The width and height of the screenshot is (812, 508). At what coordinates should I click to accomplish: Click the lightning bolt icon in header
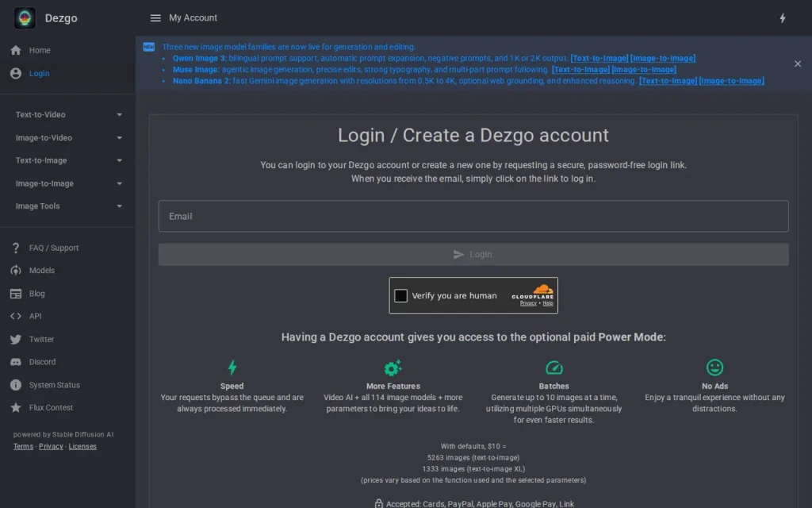783,18
